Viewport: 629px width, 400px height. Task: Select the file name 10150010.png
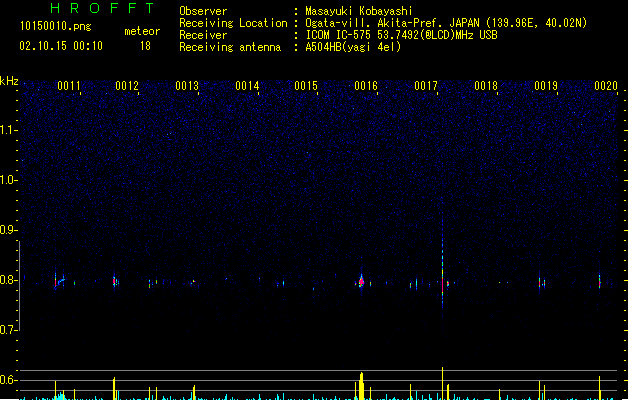[56, 26]
